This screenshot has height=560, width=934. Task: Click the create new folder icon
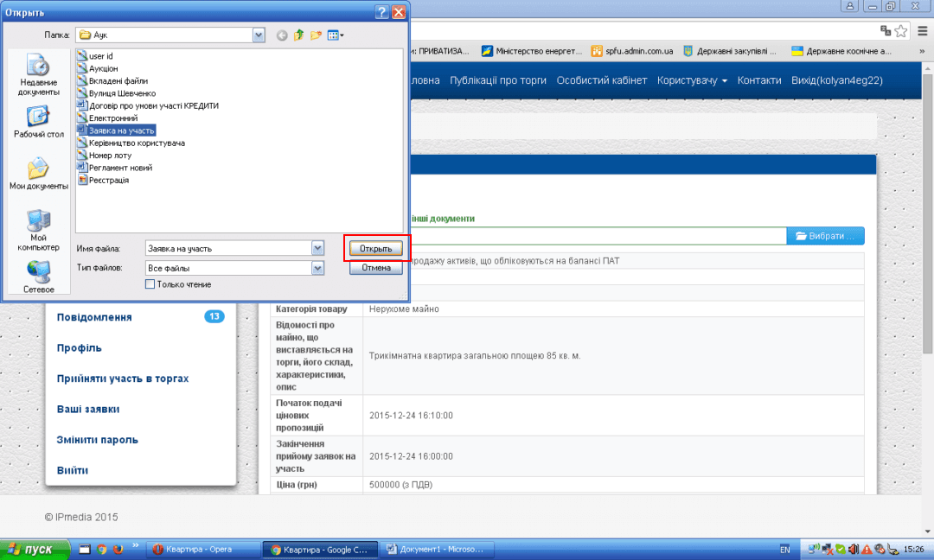[317, 35]
